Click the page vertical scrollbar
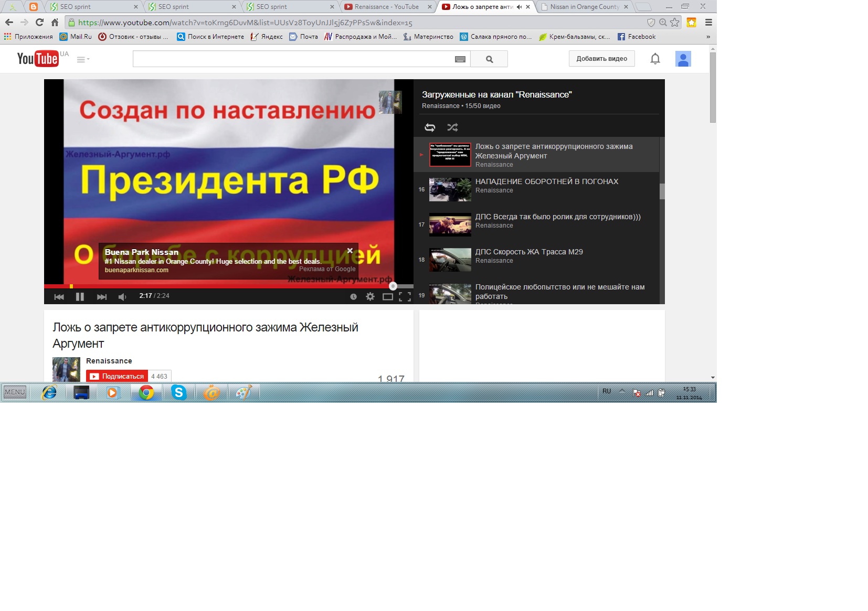Viewport: 868px width, 611px height. tap(713, 87)
